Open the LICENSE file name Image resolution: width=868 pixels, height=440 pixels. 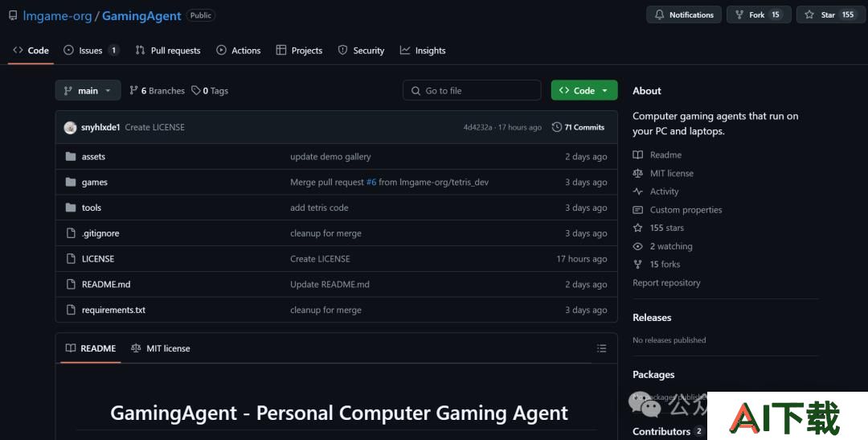pos(98,259)
